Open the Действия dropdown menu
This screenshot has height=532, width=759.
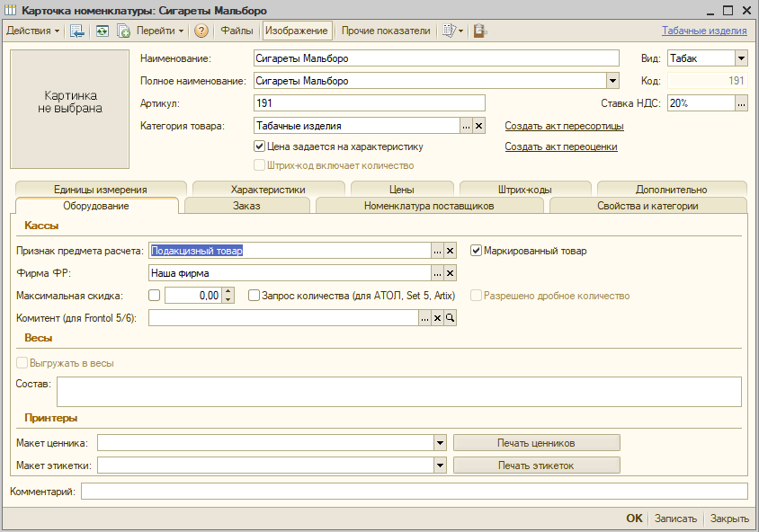point(33,31)
